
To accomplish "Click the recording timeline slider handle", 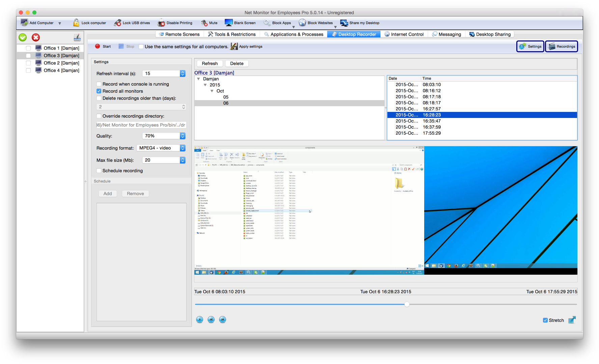I will click(x=407, y=304).
